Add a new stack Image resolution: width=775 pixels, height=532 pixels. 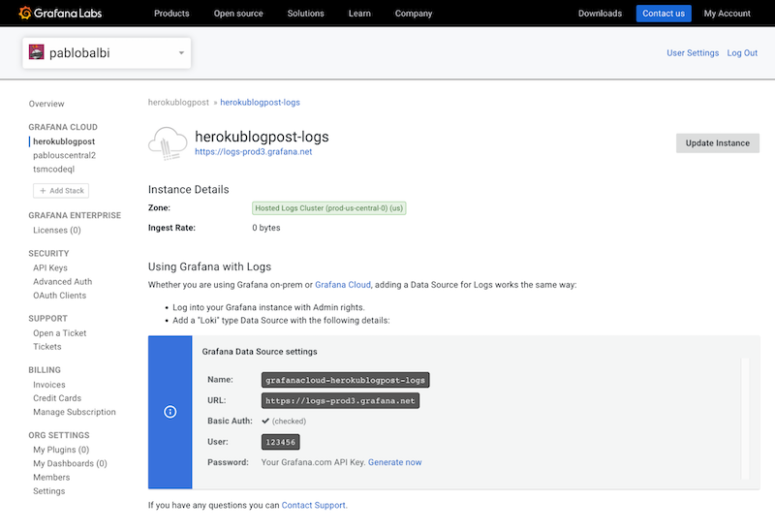62,191
